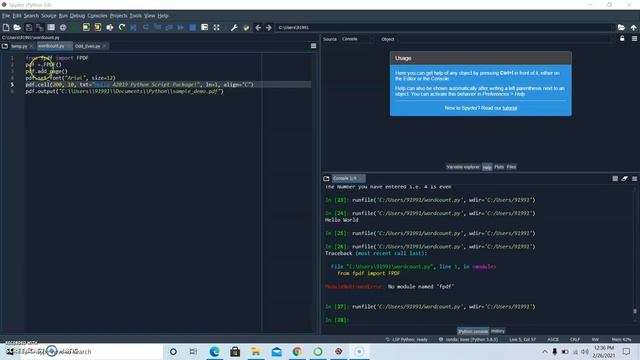Open the Variable explorer tab

pos(463,167)
